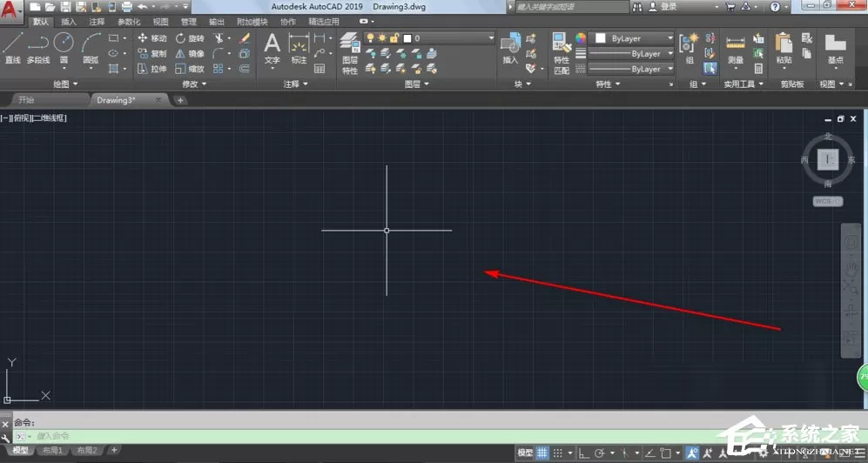868x463 pixels.
Task: Toggle layer freeze sun icon
Action: click(x=382, y=38)
